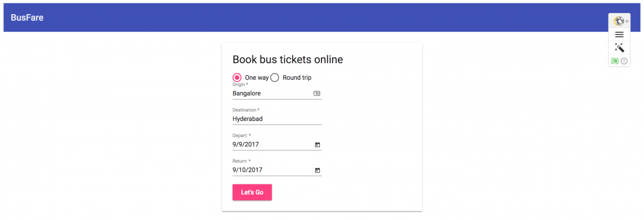Open the hamburger menu in floating panel
Viewport: 644px width, 220px height.
pos(619,34)
